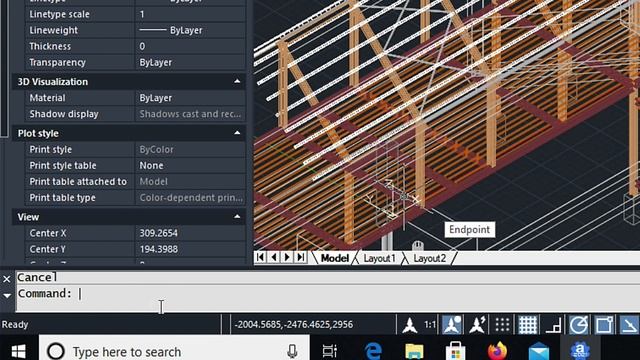This screenshot has height=360, width=640.
Task: Launch Microsoft Edge from the taskbar
Action: tap(373, 351)
